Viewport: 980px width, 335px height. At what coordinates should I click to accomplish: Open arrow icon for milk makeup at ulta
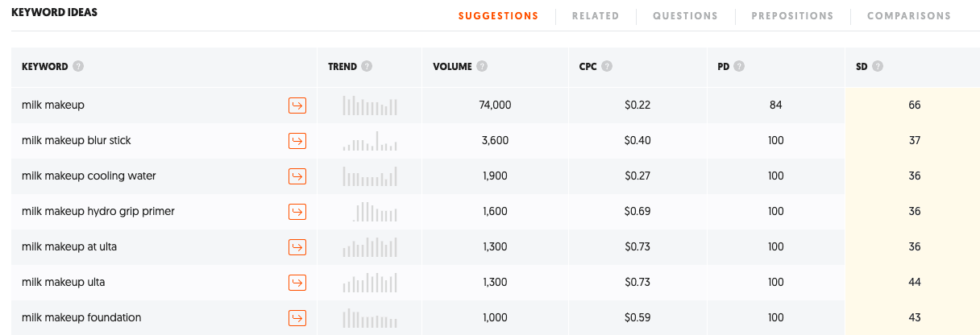(297, 247)
